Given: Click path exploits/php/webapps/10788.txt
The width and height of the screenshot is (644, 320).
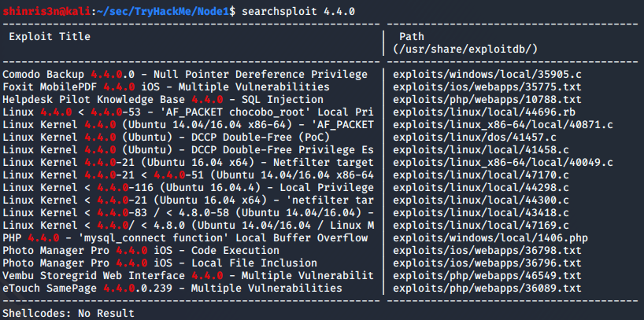Looking at the screenshot, I should tap(487, 100).
